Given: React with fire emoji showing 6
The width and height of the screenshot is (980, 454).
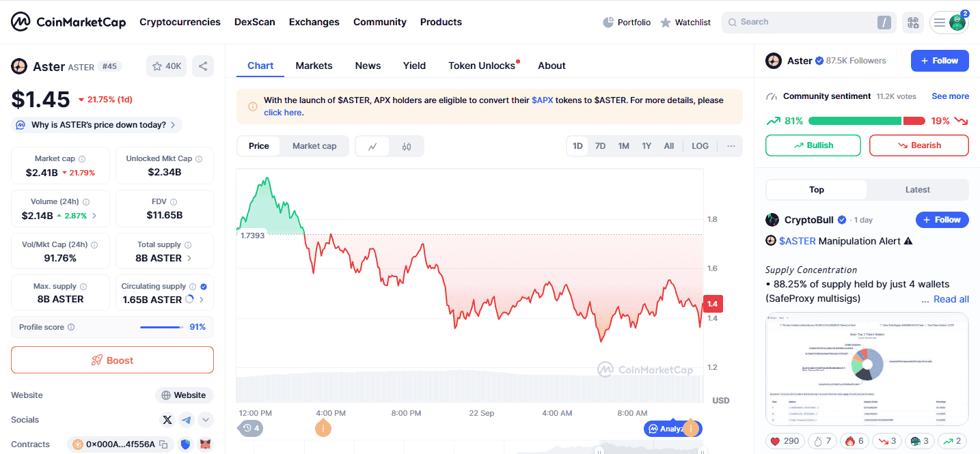Looking at the screenshot, I should tap(853, 441).
